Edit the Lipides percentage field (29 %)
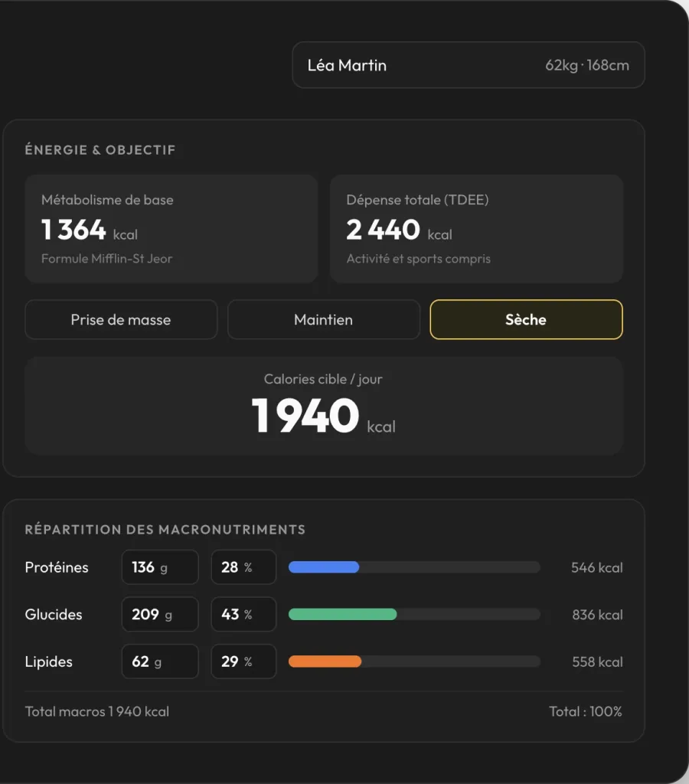Image resolution: width=689 pixels, height=784 pixels. (243, 661)
